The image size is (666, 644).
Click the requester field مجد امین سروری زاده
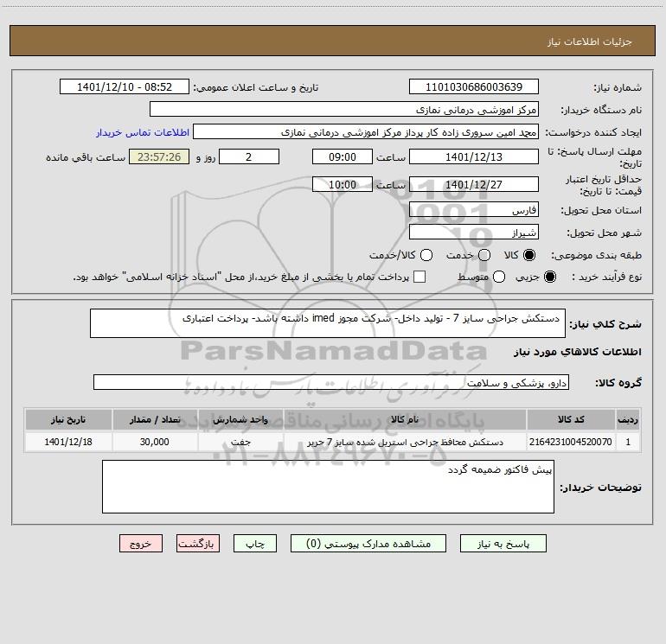tap(366, 131)
